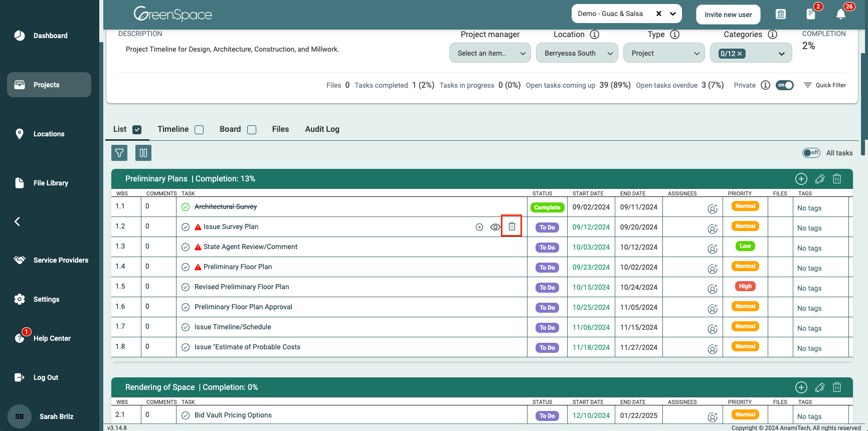Open the Project manager dropdown
Screen dimensions: 868x431
490,53
